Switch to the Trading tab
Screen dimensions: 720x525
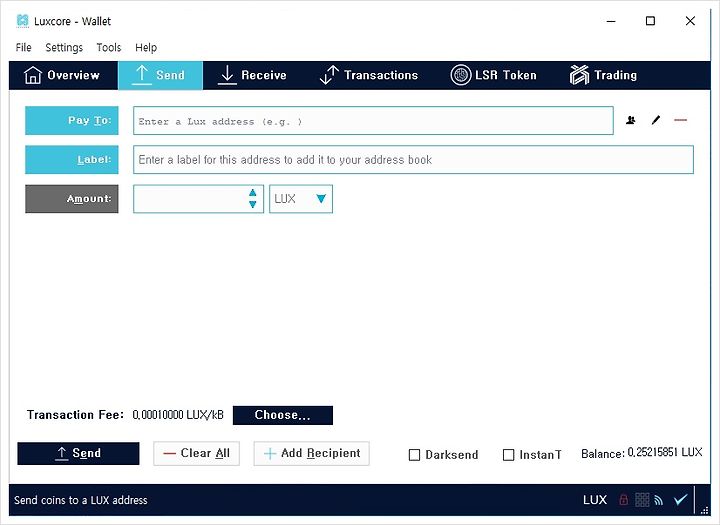point(603,75)
